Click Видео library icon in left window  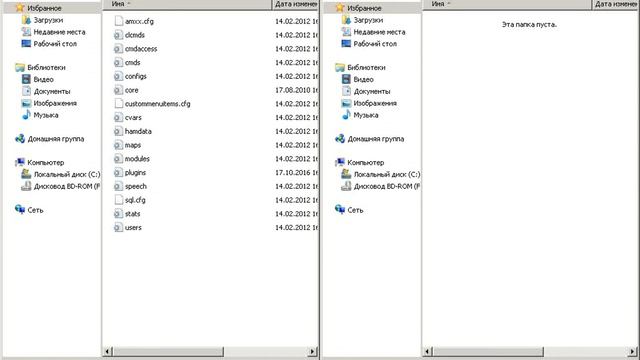pos(26,79)
